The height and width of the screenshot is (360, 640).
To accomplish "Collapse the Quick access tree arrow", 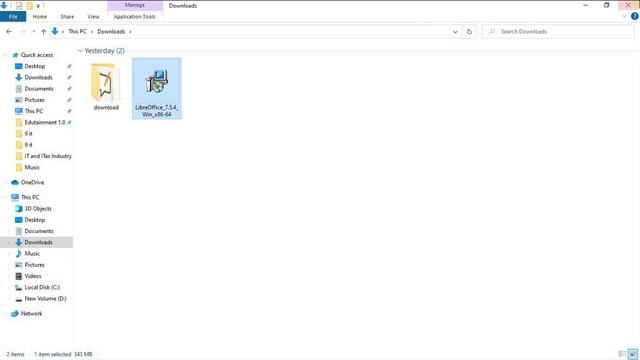I will (x=5, y=55).
